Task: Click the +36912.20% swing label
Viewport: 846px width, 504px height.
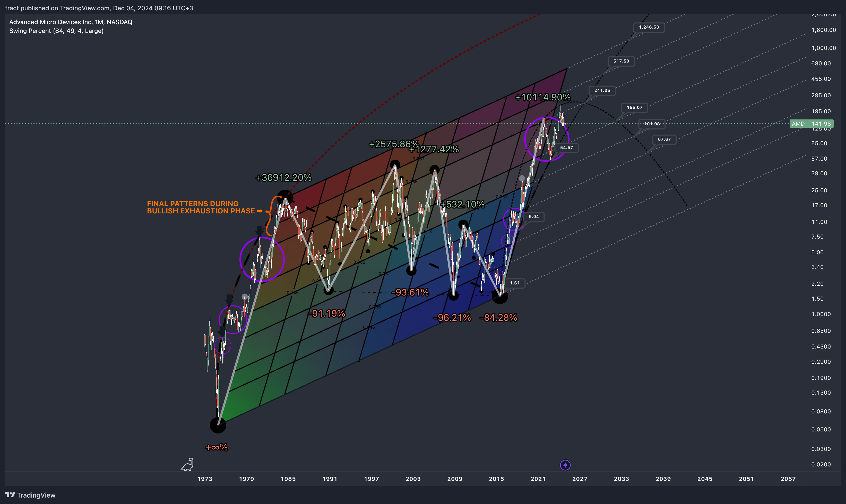Action: point(283,178)
